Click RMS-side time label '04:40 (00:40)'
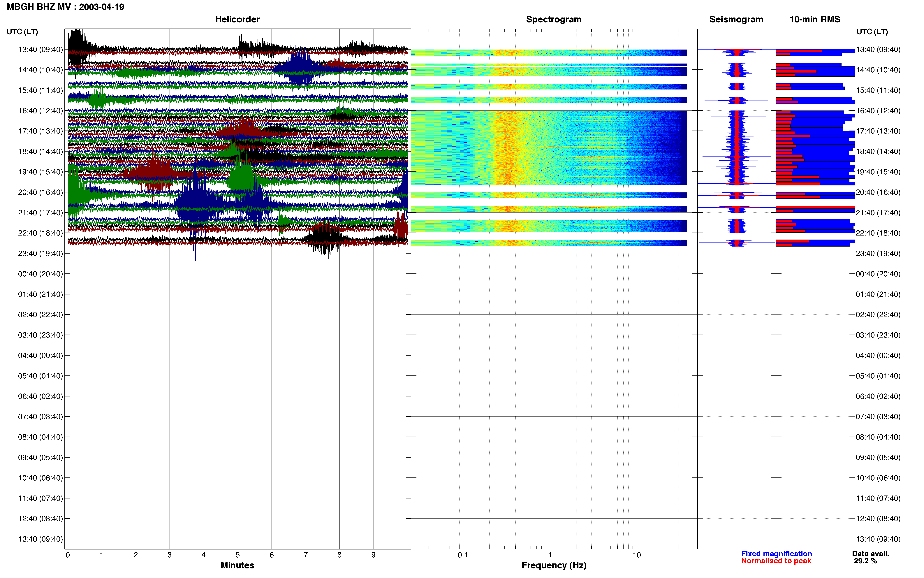 tap(878, 356)
